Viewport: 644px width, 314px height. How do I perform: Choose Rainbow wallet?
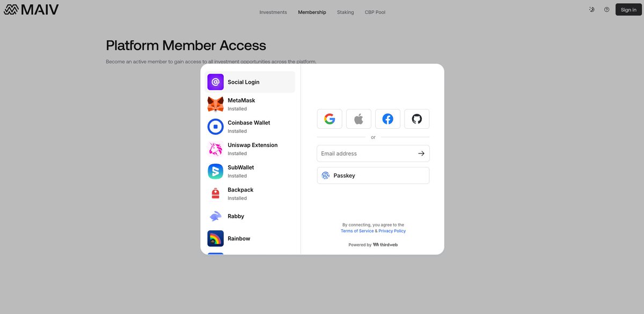pos(250,238)
